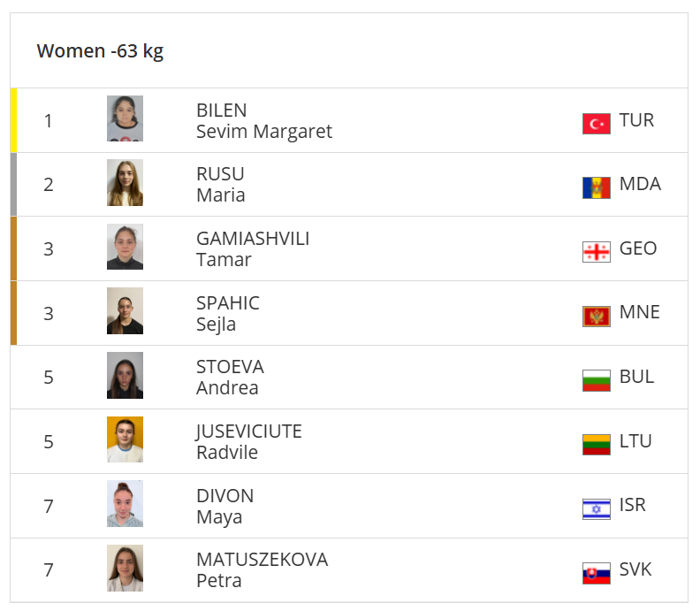Open DIVON Maya athlete link
Viewport: 700px width, 611px height.
click(x=224, y=506)
